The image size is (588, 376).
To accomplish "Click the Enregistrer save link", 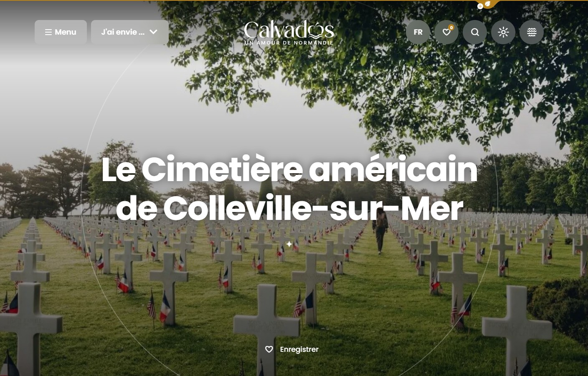I will [299, 349].
